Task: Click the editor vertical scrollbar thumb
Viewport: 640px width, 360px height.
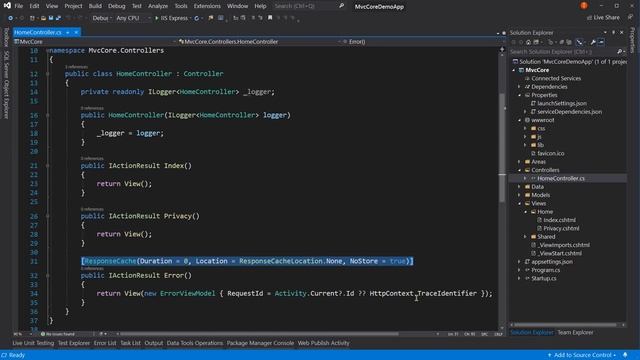Action: [502, 147]
